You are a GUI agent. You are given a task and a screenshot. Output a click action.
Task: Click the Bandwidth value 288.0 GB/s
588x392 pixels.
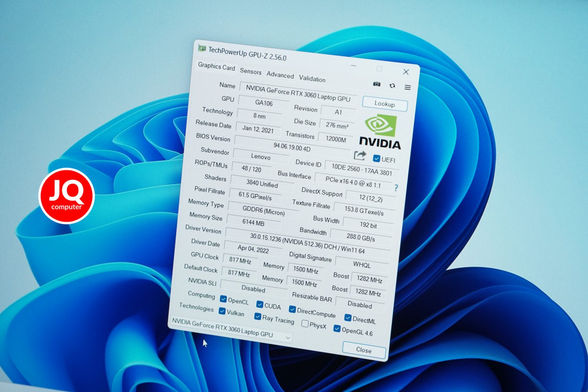[361, 237]
